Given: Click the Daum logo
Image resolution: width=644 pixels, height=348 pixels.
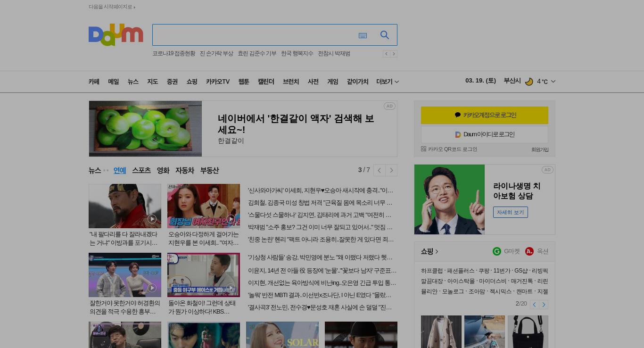Looking at the screenshot, I should click(x=116, y=35).
